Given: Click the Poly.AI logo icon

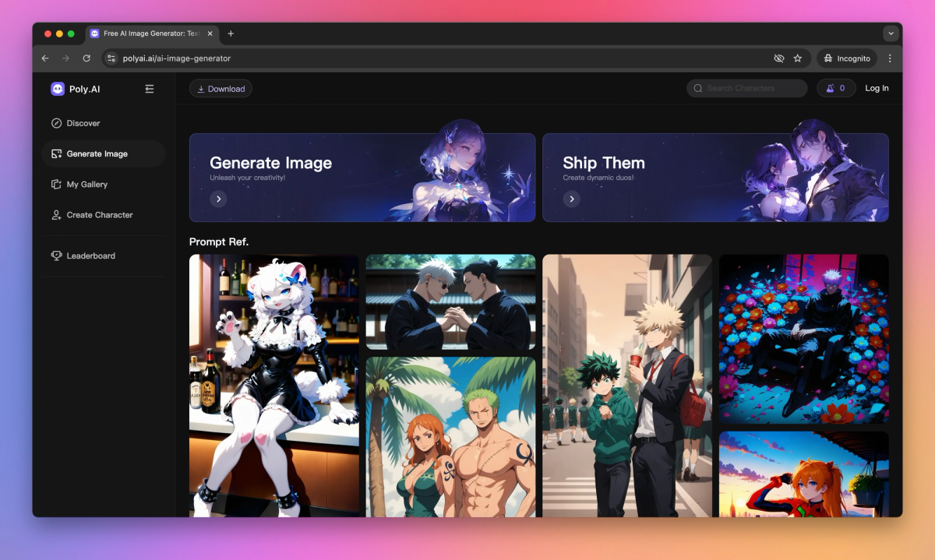Looking at the screenshot, I should click(58, 89).
